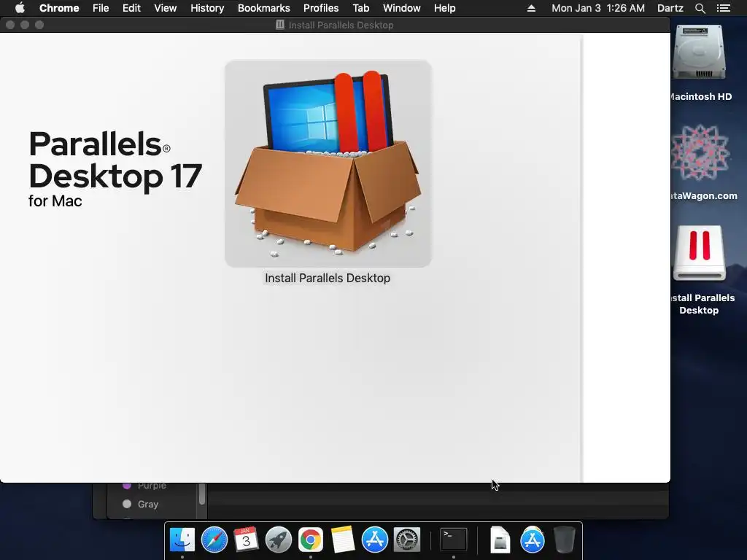Open Safari from the Dock
Viewport: 747px width, 560px height.
(x=214, y=540)
